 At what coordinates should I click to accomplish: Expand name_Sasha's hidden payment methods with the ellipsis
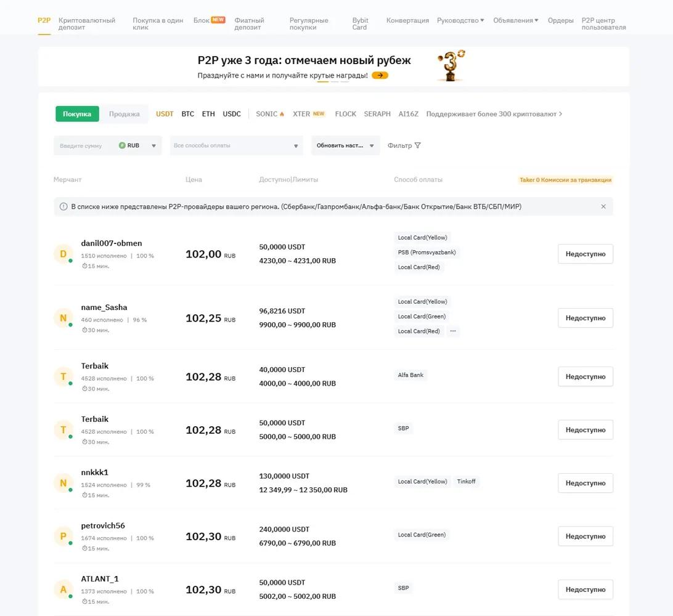pos(453,331)
